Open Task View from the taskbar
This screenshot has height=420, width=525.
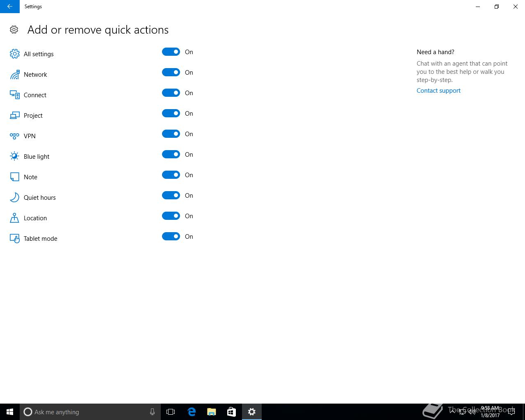point(171,412)
